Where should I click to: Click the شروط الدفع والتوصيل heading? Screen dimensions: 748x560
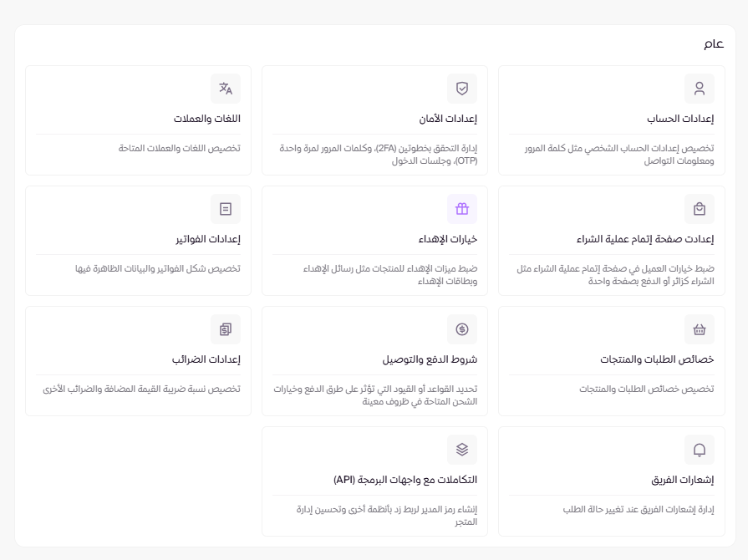coord(430,359)
